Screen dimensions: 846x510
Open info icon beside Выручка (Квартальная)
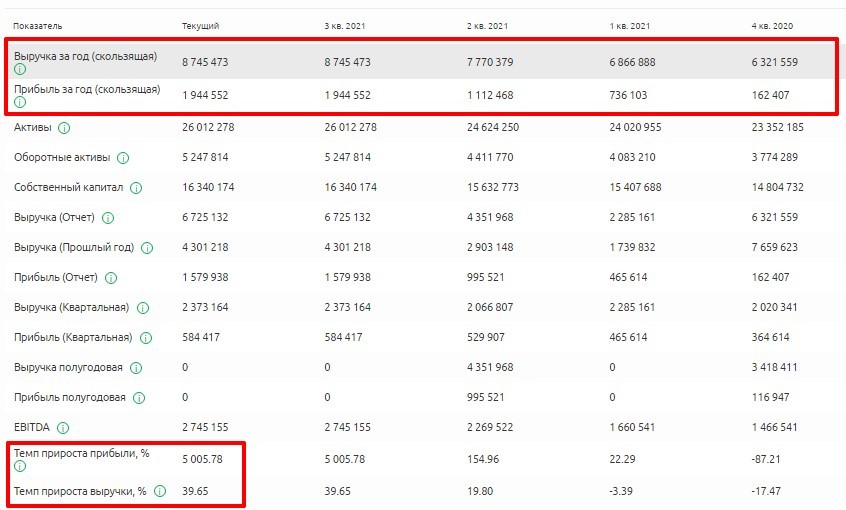(x=143, y=308)
